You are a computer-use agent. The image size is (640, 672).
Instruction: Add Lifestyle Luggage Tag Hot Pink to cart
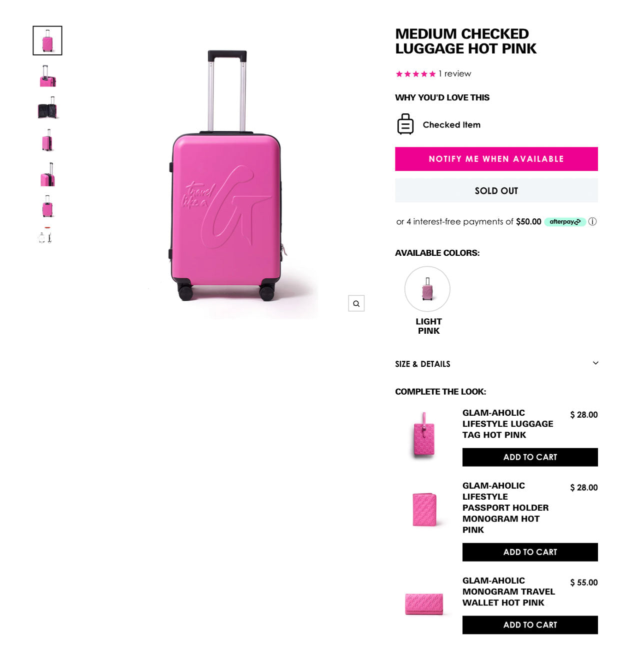529,457
